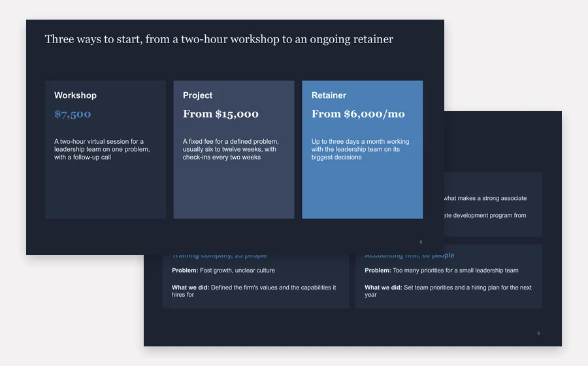Click the slide title about three ways to start
This screenshot has height=366, width=588.
point(219,39)
